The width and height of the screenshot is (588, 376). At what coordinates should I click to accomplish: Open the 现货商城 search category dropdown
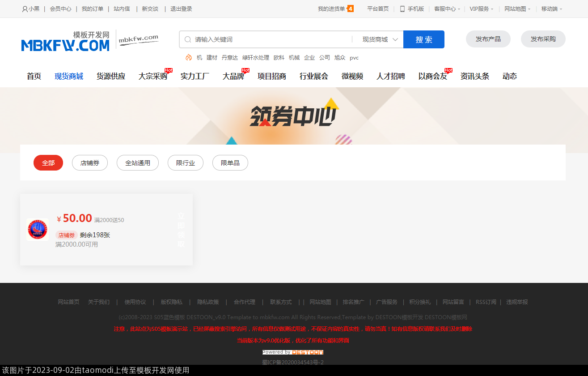pyautogui.click(x=380, y=39)
